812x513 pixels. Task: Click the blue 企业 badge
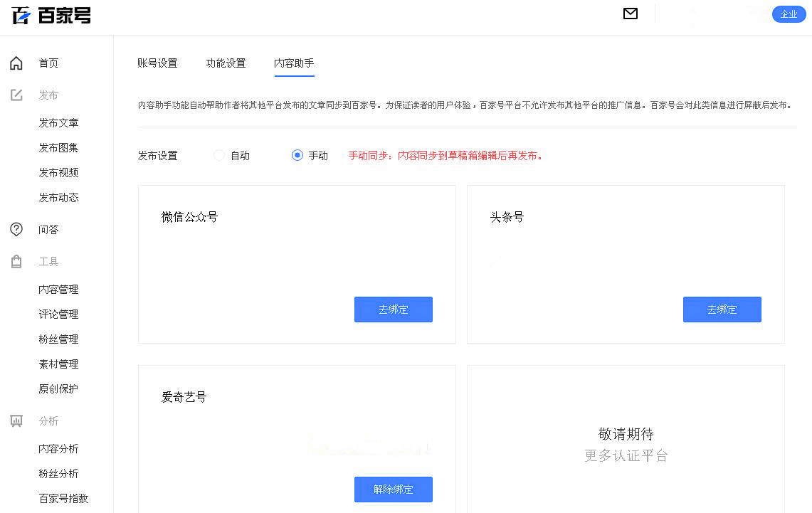click(x=789, y=14)
